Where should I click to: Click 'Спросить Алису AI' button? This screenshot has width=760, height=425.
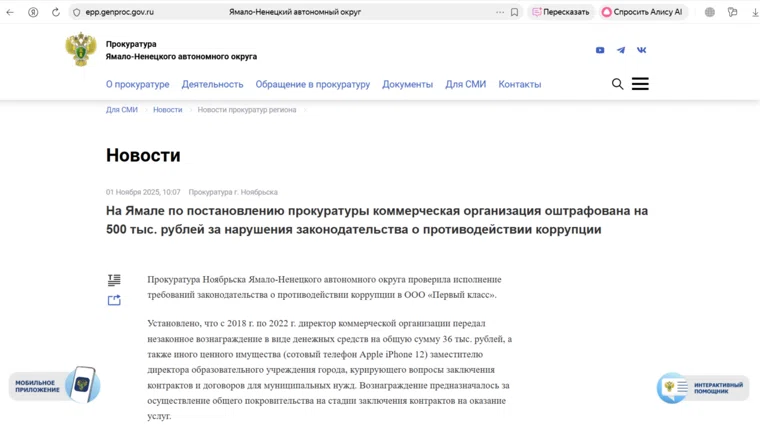tap(642, 12)
